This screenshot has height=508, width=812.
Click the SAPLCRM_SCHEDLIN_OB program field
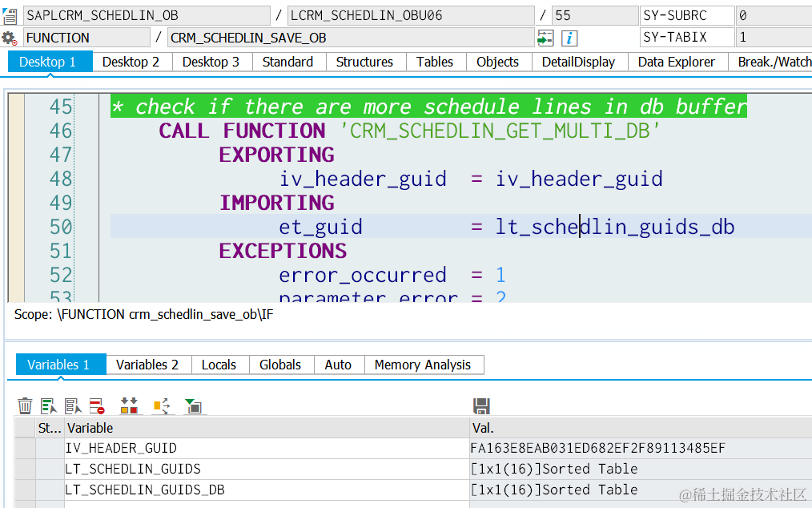[147, 15]
